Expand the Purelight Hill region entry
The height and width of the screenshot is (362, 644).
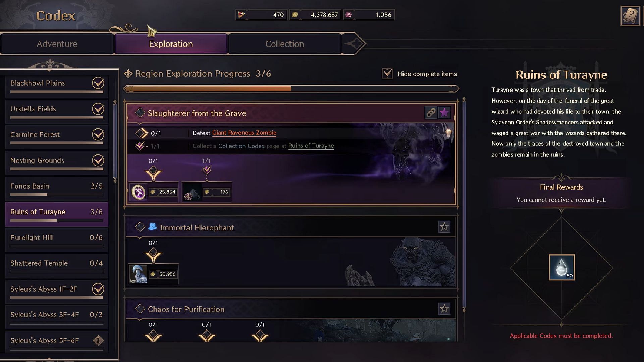click(x=56, y=237)
